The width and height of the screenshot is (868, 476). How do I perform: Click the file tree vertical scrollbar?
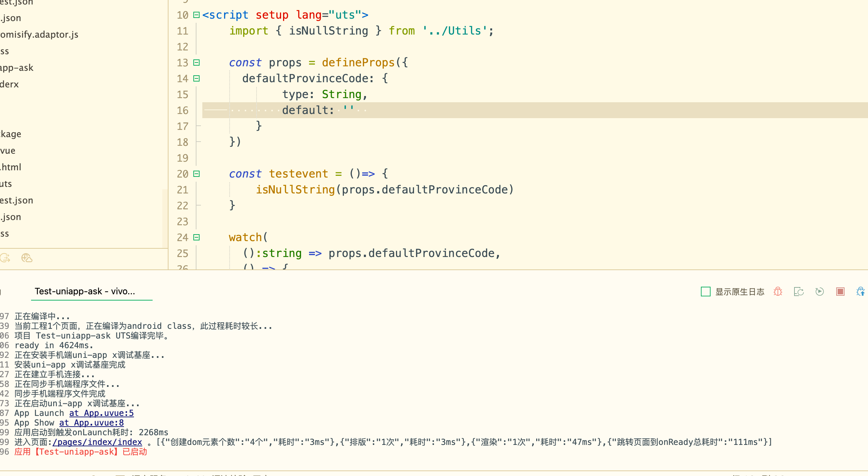click(165, 218)
